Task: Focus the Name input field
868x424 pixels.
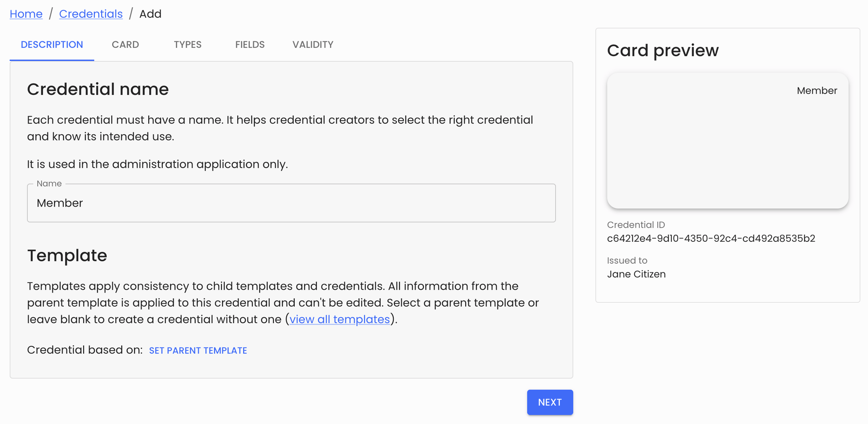Action: tap(291, 203)
